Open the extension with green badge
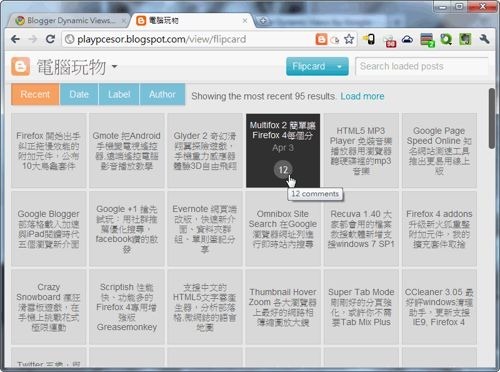Viewport: 500px width, 372px height. (427, 40)
